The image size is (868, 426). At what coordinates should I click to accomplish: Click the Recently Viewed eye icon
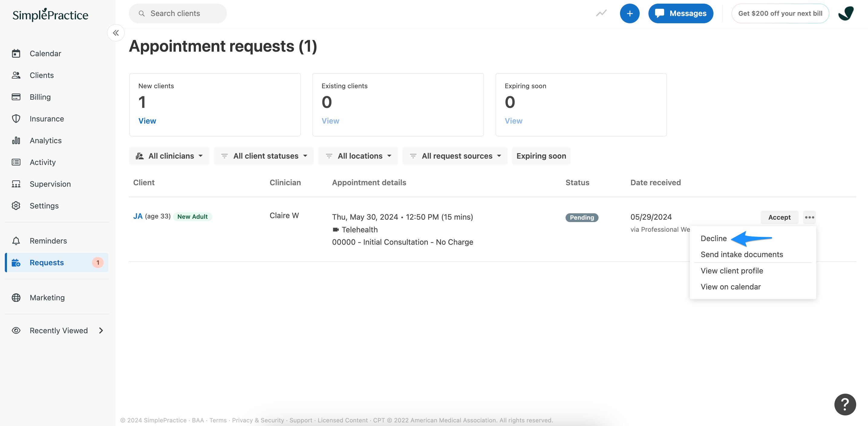click(16, 331)
